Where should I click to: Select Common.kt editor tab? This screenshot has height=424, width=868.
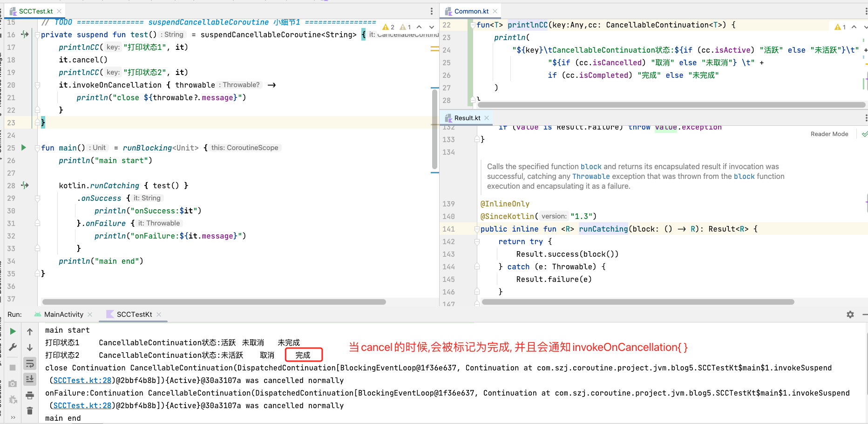click(x=471, y=11)
